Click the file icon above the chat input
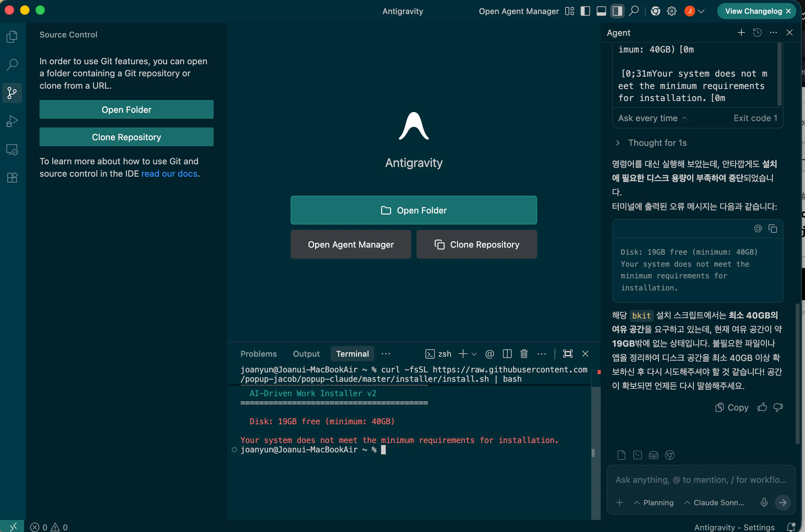Image resolution: width=805 pixels, height=532 pixels. point(621,455)
